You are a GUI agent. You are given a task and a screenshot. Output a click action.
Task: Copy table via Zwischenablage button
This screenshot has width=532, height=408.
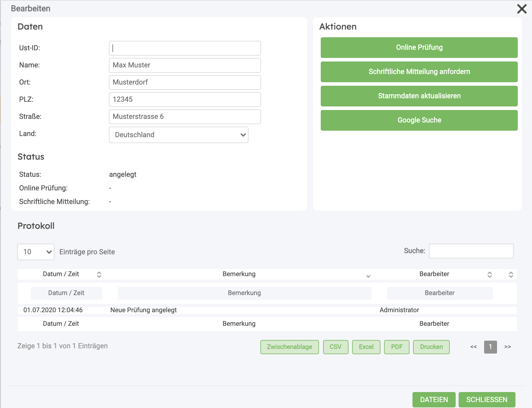pyautogui.click(x=289, y=347)
